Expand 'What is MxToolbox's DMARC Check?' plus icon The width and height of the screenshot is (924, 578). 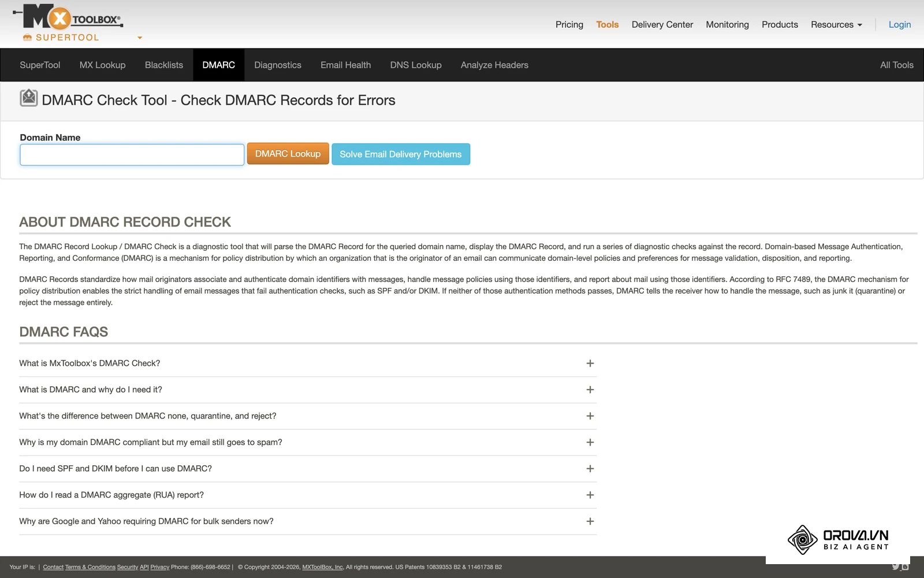[x=590, y=364]
